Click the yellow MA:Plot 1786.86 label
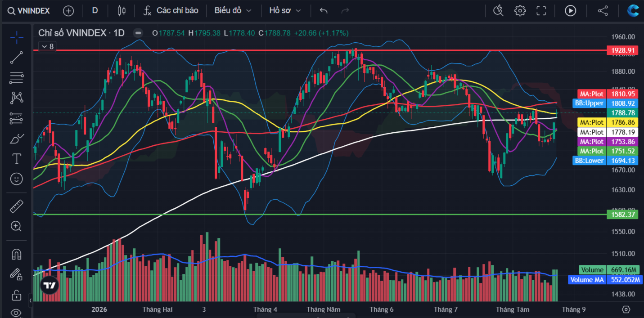This screenshot has height=318, width=644. 608,122
